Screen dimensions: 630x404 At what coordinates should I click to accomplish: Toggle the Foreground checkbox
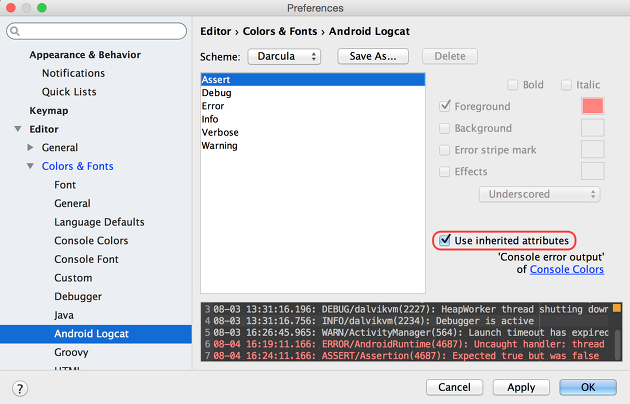444,106
